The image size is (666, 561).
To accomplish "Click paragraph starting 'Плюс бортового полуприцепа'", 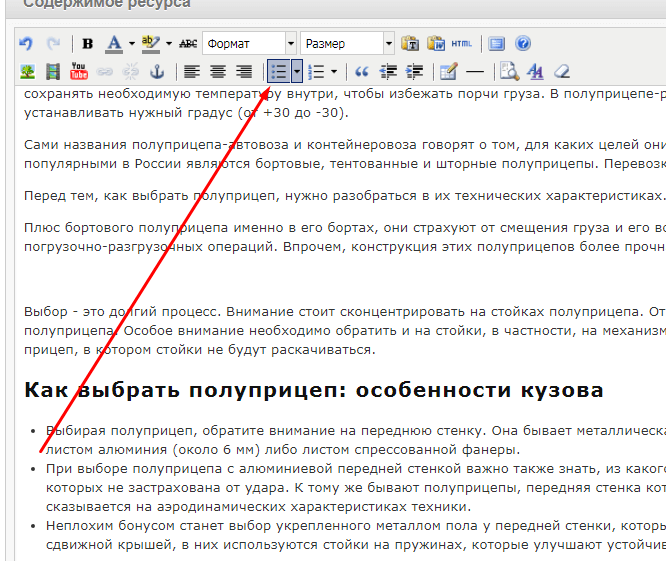I will tap(345, 237).
